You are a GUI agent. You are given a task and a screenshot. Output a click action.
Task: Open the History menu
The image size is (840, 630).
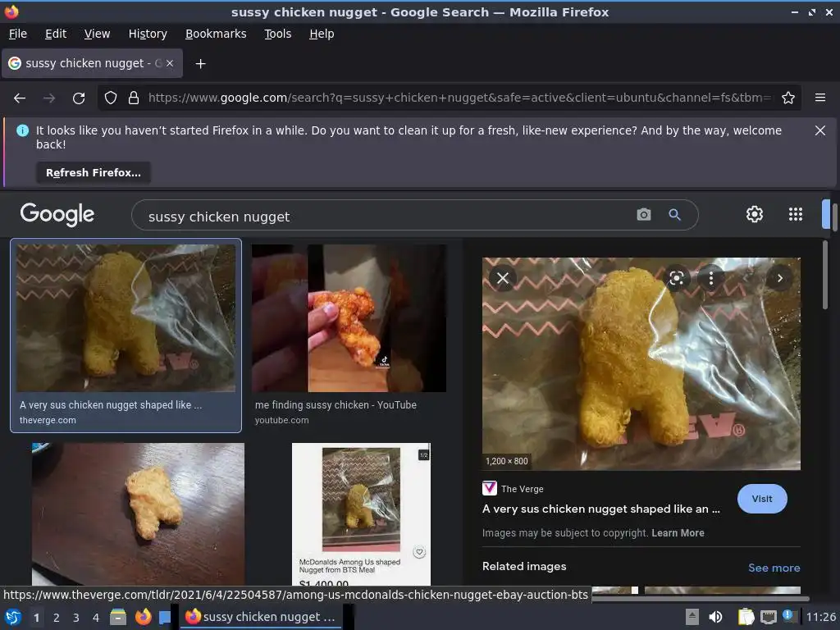[148, 34]
